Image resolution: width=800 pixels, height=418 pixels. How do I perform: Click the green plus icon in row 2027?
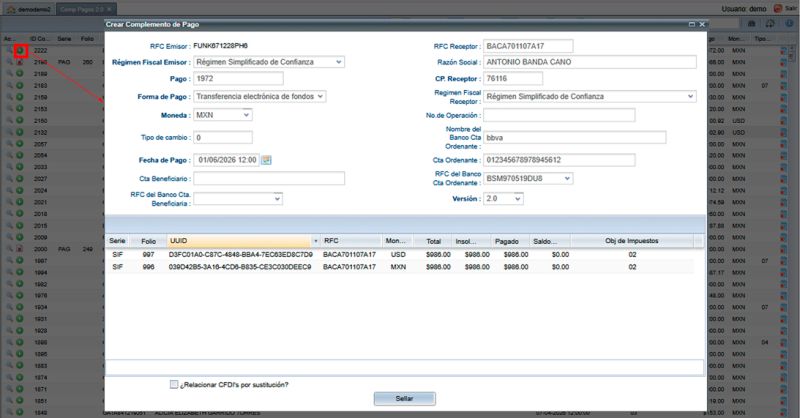click(x=20, y=179)
